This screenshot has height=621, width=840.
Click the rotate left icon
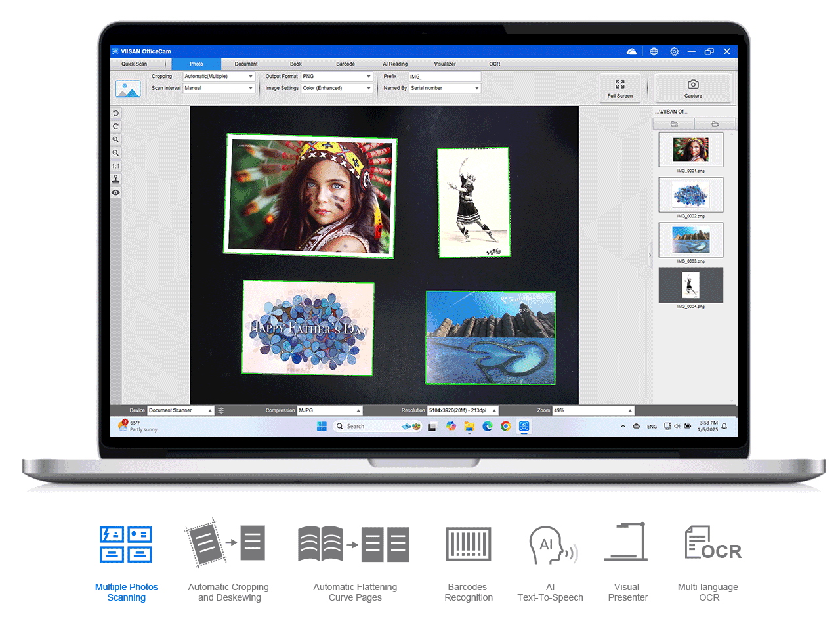115,113
